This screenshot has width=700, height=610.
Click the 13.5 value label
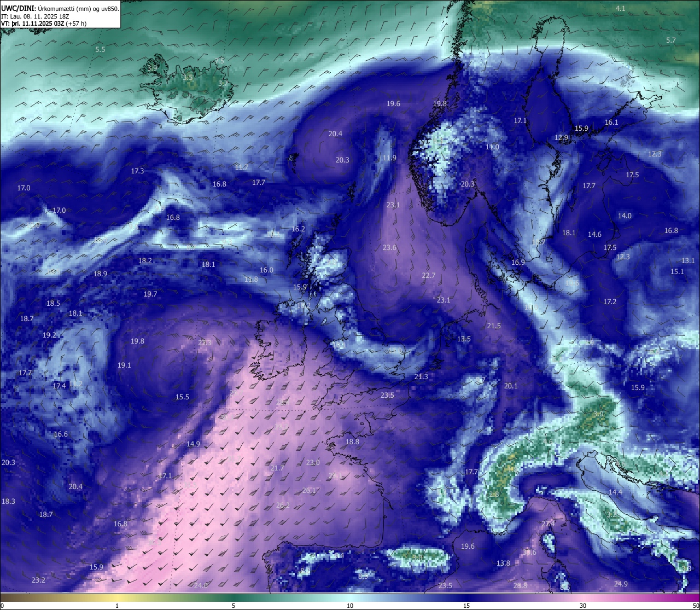(x=464, y=339)
